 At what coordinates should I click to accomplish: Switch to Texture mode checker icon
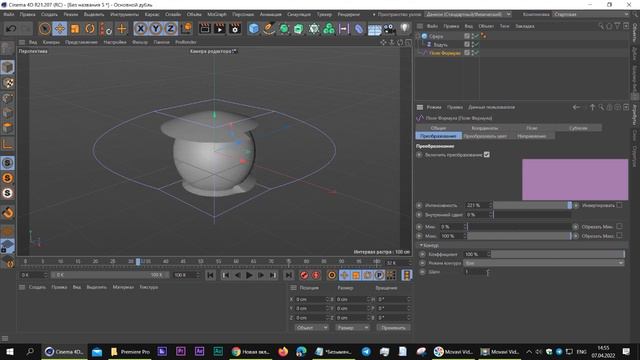[7, 83]
